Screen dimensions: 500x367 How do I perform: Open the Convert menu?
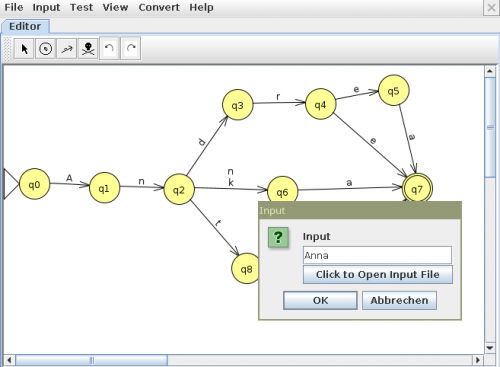tap(159, 7)
